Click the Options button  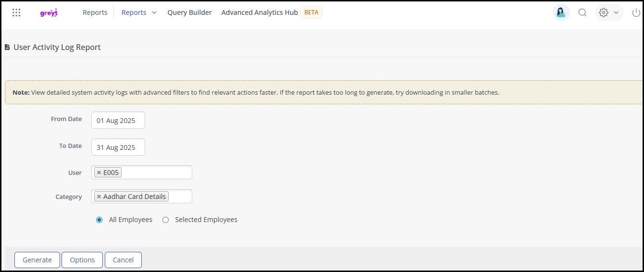tap(82, 260)
